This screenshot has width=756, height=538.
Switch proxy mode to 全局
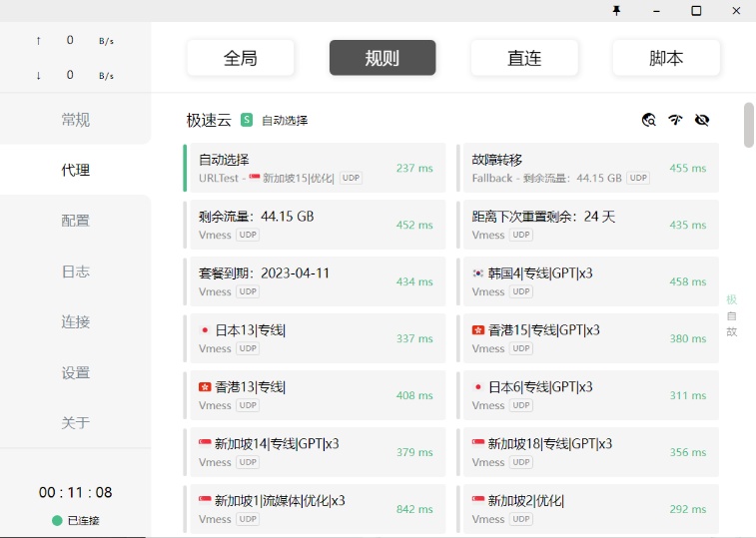pos(241,58)
